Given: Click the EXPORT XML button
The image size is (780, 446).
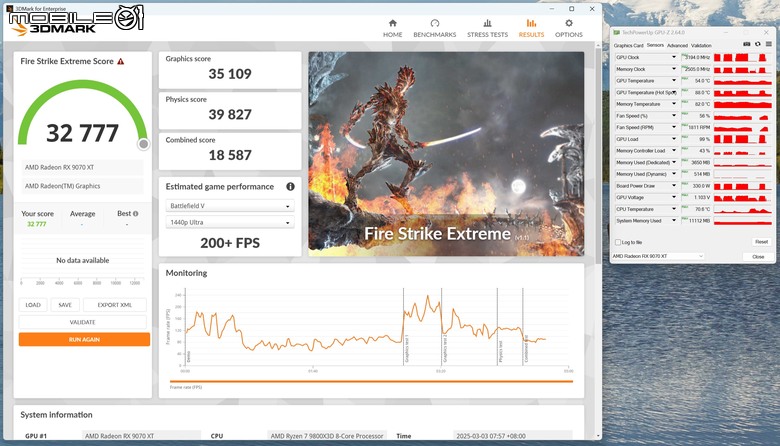Looking at the screenshot, I should pos(115,305).
